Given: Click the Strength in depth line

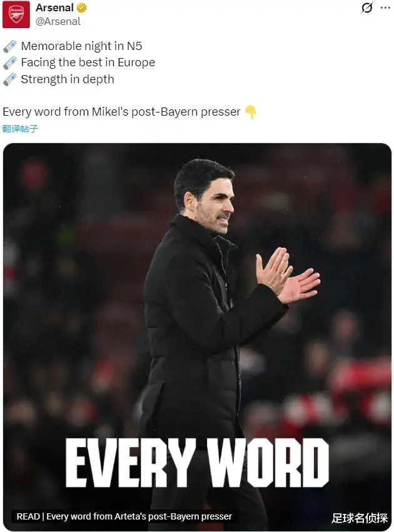Looking at the screenshot, I should [x=68, y=79].
